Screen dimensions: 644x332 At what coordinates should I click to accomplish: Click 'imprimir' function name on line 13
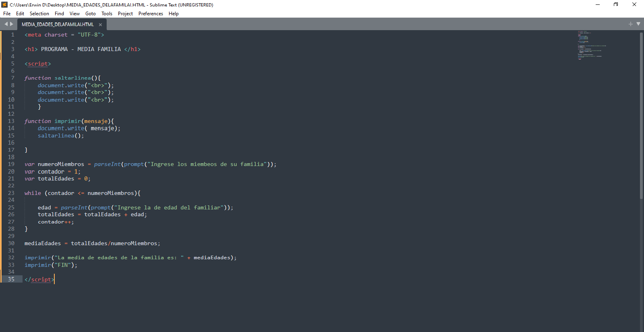coord(68,121)
